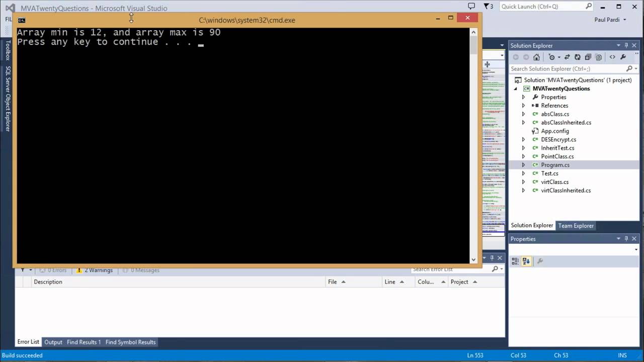Viewport: 644px width, 362px height.
Task: Toggle the 0 Errors filter button
Action: [x=53, y=270]
